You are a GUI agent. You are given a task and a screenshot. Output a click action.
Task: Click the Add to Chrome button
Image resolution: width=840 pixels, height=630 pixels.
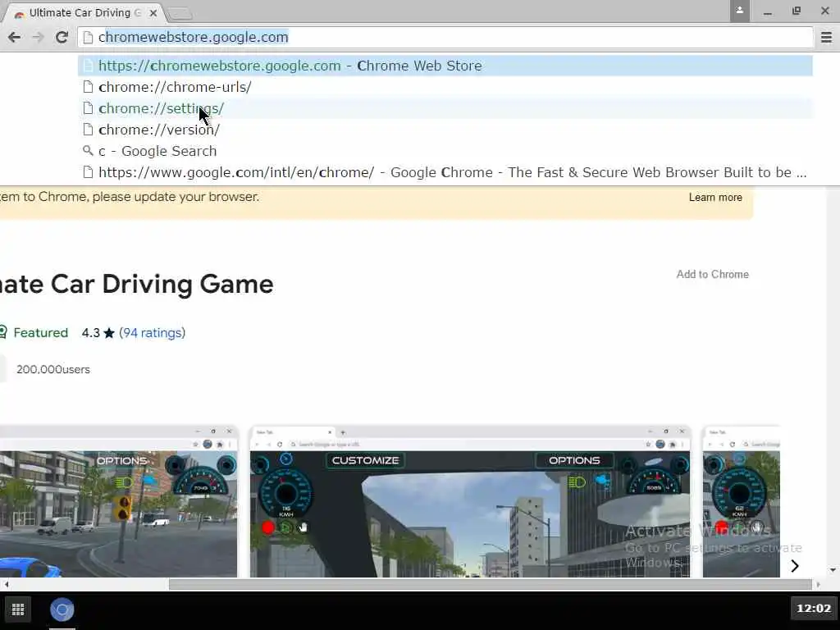coord(712,274)
